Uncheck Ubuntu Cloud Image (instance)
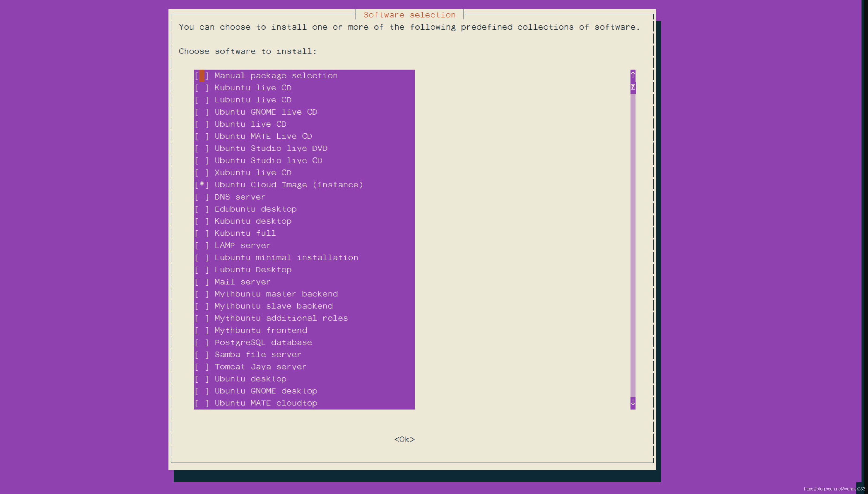Image resolution: width=868 pixels, height=494 pixels. coord(202,185)
